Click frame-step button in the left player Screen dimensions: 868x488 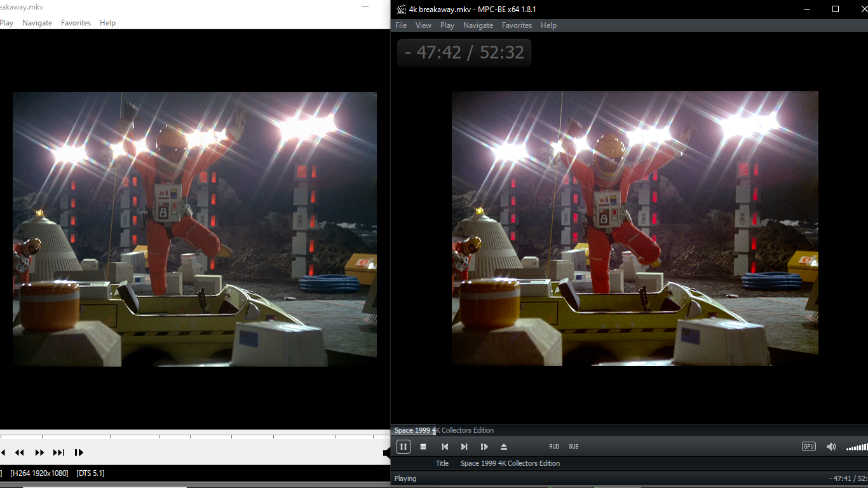click(79, 452)
